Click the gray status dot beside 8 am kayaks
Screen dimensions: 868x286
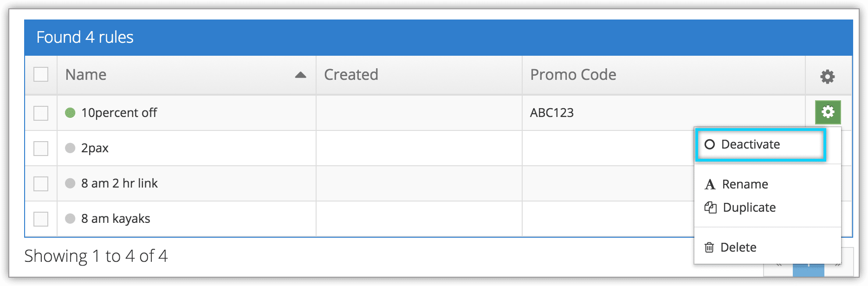(70, 218)
